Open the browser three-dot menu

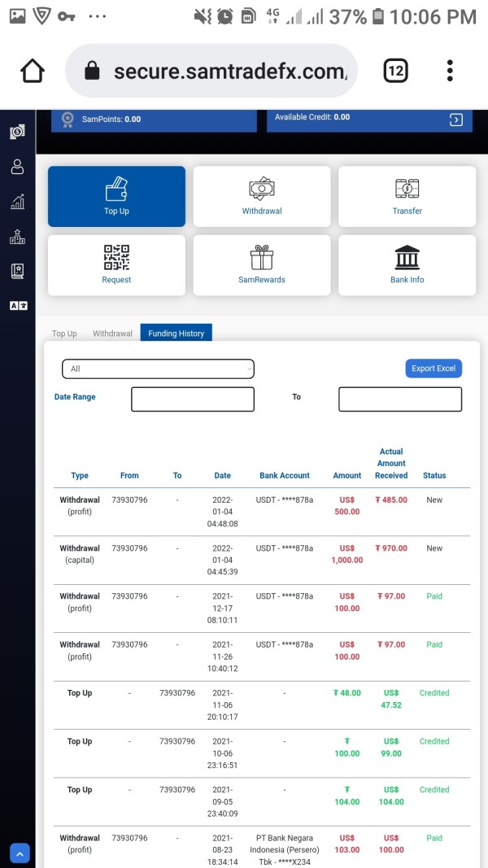[450, 71]
